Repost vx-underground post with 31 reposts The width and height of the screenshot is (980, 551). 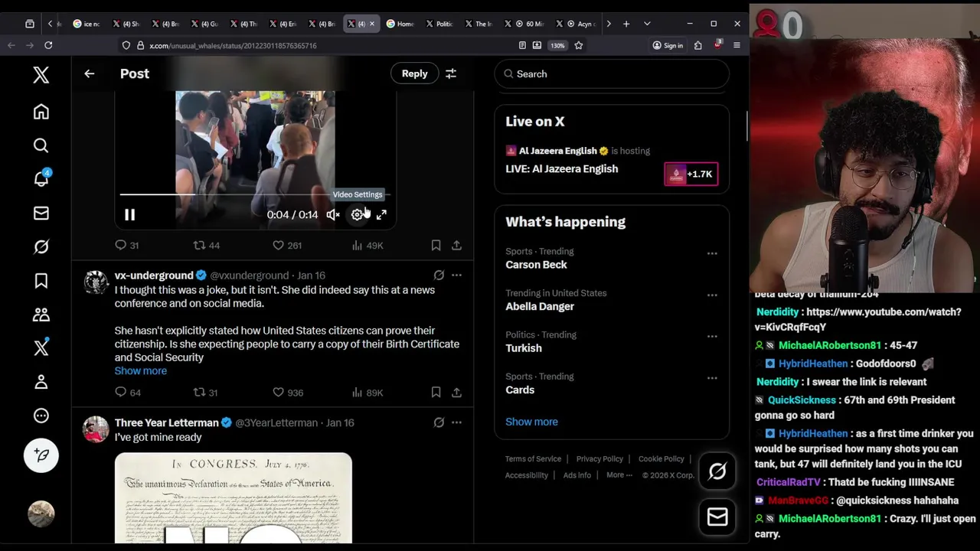tap(206, 393)
